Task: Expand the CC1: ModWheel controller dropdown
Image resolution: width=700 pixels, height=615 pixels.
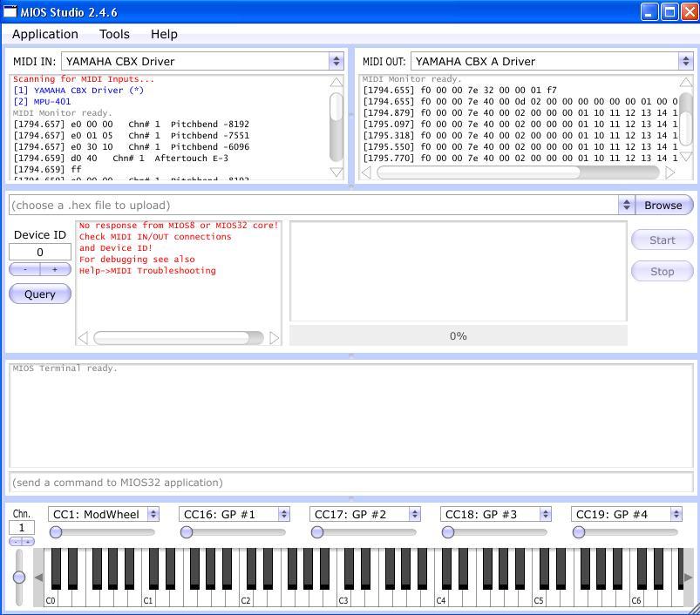Action: click(x=153, y=514)
